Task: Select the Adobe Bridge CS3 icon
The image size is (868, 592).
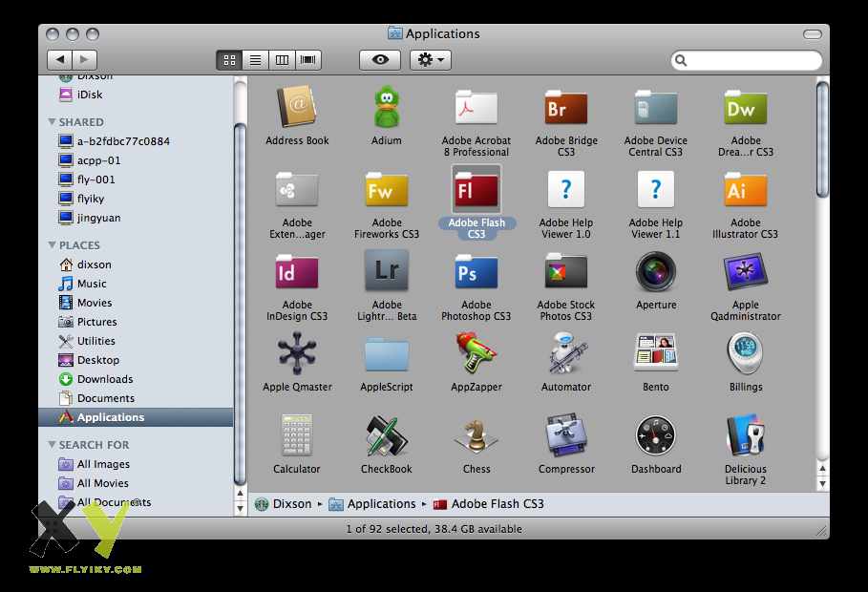Action: [x=565, y=107]
